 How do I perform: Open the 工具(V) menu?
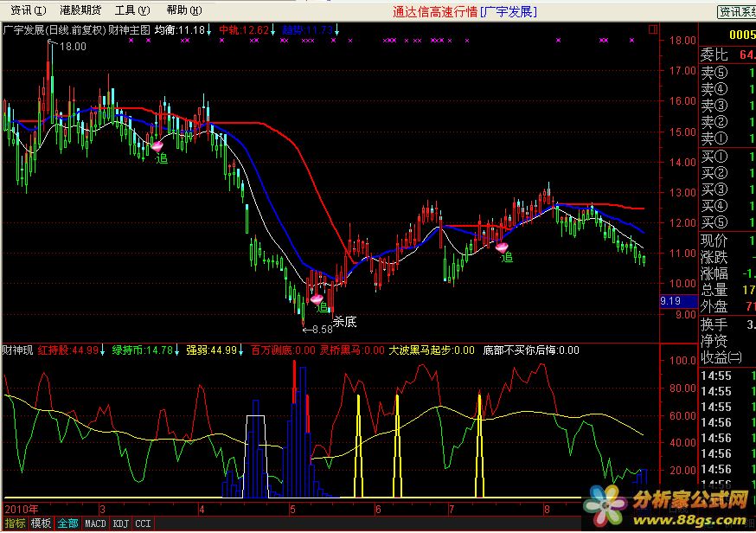pyautogui.click(x=132, y=10)
